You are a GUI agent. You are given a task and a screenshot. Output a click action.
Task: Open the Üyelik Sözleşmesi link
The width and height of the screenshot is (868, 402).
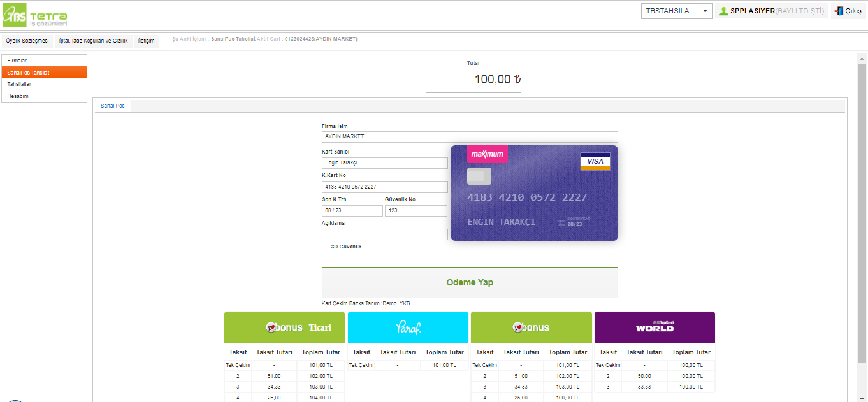point(27,41)
